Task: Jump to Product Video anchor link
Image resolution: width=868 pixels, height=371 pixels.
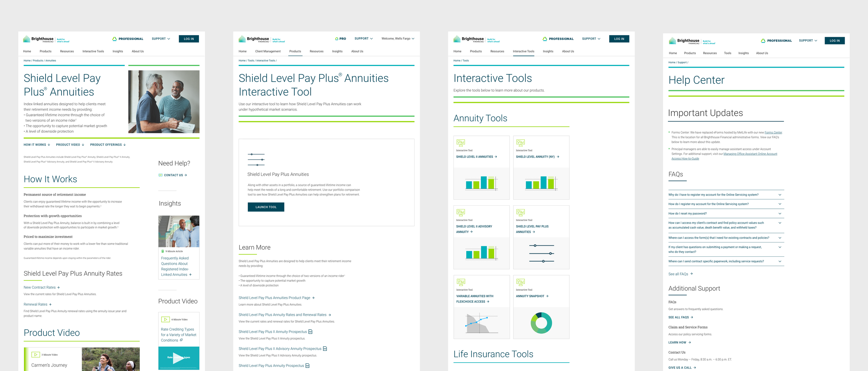Action: 70,145
